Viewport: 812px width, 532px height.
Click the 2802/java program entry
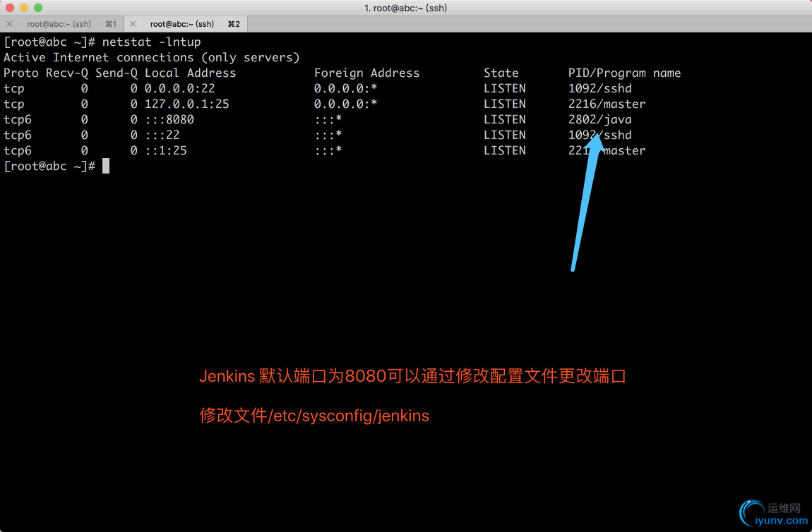(599, 119)
